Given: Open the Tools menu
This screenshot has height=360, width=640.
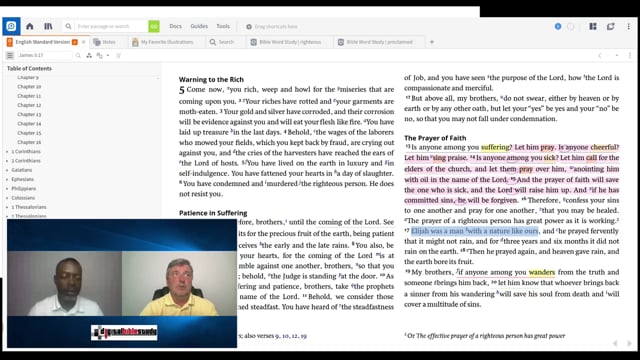Looking at the screenshot, I should (x=223, y=26).
